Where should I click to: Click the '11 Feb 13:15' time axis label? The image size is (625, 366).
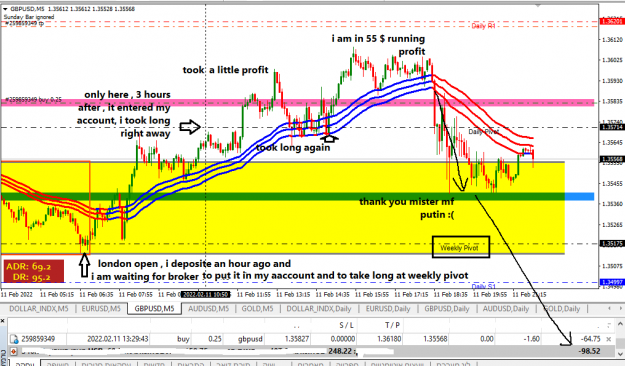pyautogui.click(x=293, y=295)
